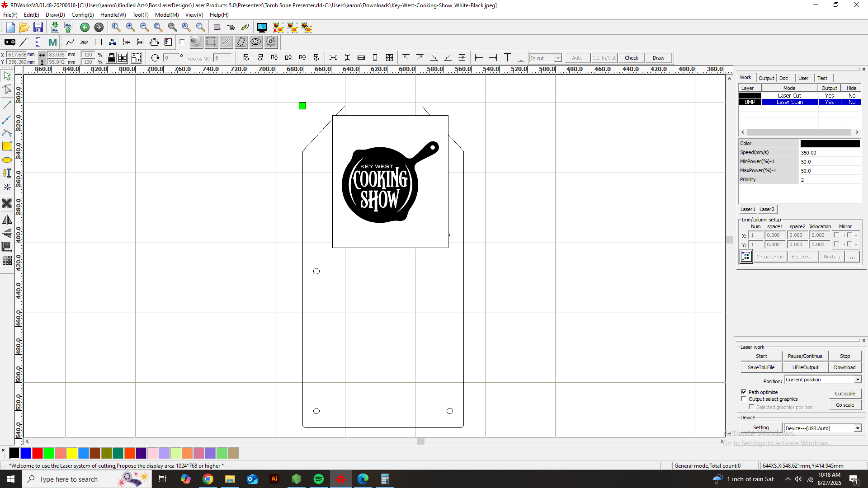Toggle the X row mirror V checkbox
This screenshot has height=488, width=868.
(849, 235)
